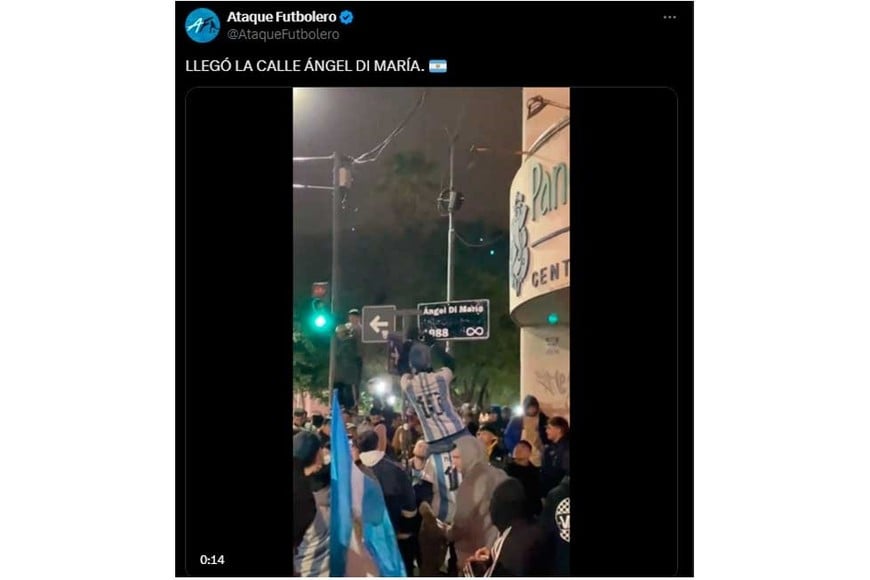The height and width of the screenshot is (580, 870).
Task: Click the green building lettering in video
Action: click(549, 191)
